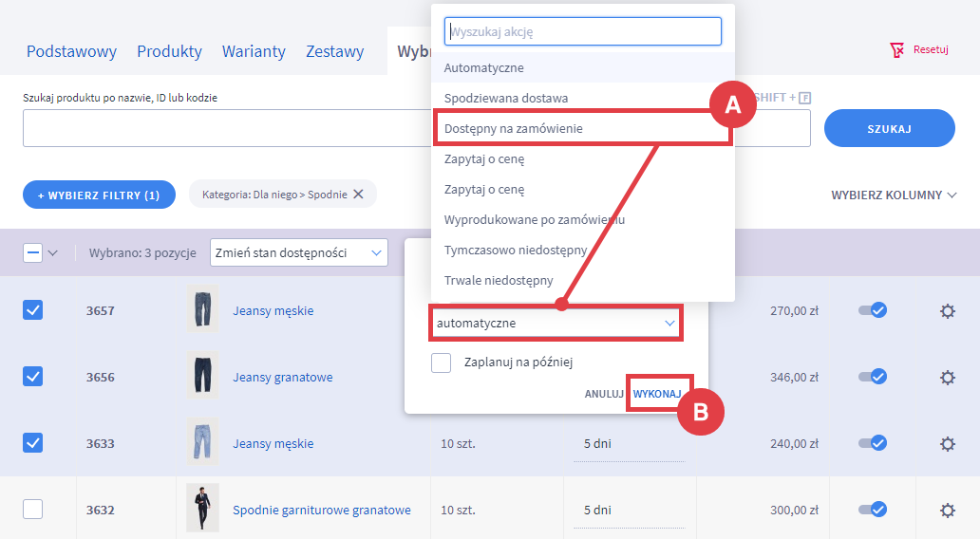
Task: Click the 270,00 zł price cell
Action: [794, 310]
